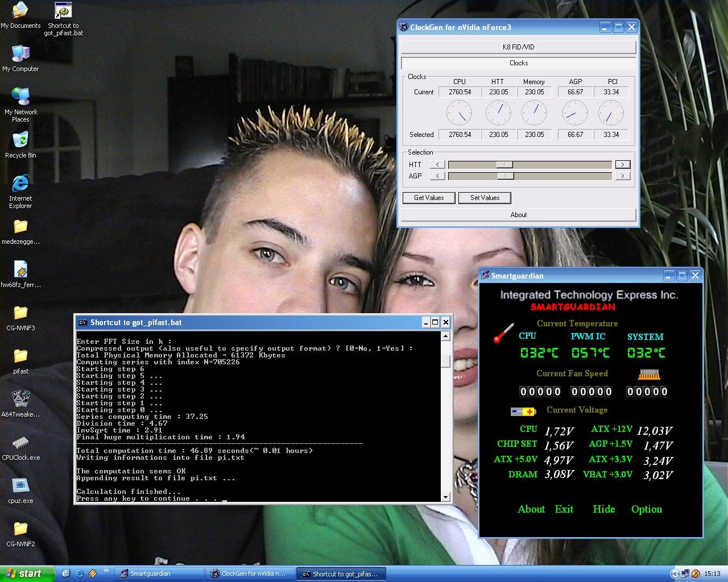728x582 pixels.
Task: Click the fan heatsink icon in Smartguardian
Action: [648, 375]
